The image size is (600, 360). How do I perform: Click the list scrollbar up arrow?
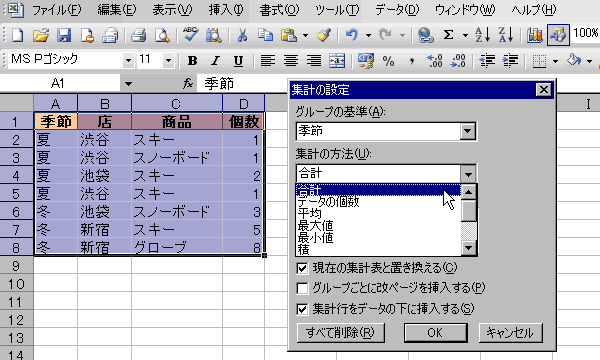click(469, 192)
